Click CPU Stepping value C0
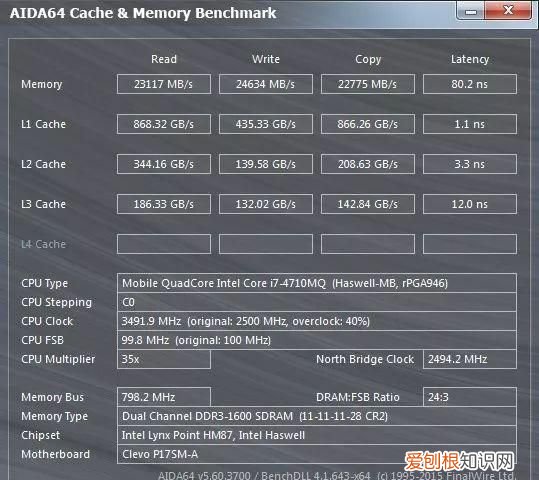This screenshot has width=539, height=480. 317,302
